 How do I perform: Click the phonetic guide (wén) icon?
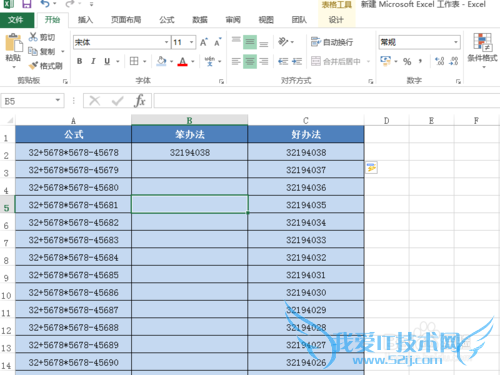[210, 61]
